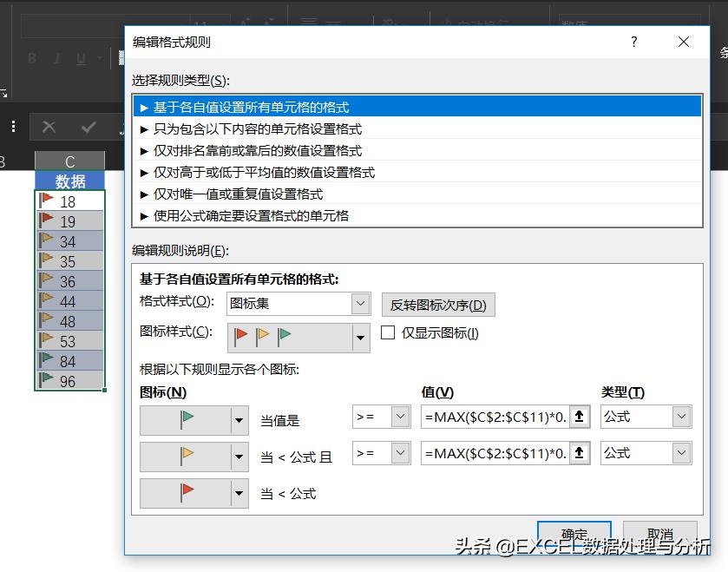
Task: Click the Bold formatting icon
Action: 32,58
